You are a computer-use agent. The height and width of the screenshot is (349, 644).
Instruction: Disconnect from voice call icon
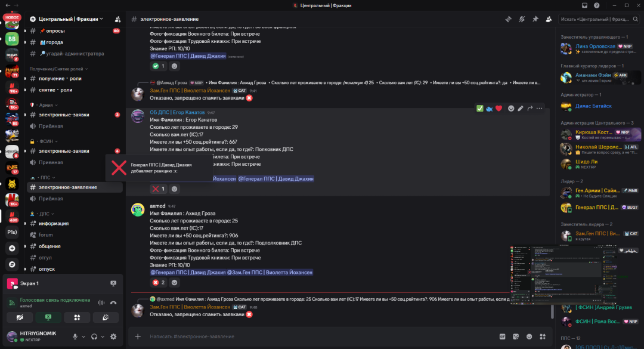click(113, 302)
